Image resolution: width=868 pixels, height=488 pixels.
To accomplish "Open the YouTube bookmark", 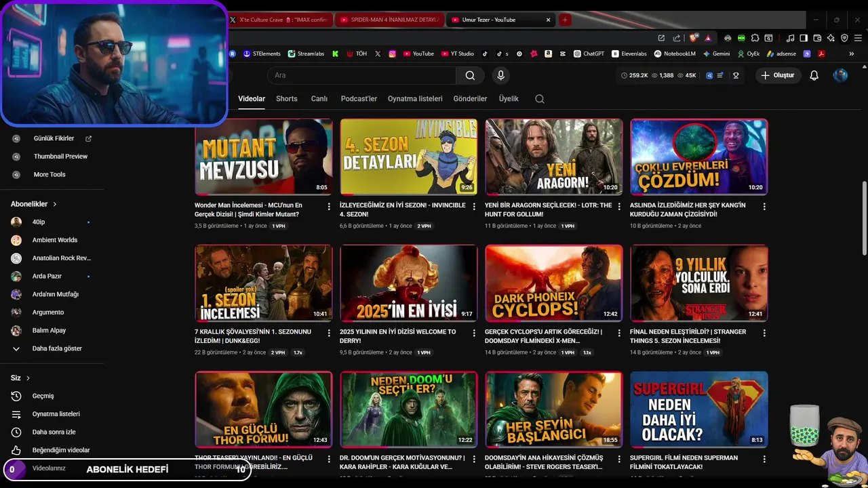I will click(x=418, y=54).
